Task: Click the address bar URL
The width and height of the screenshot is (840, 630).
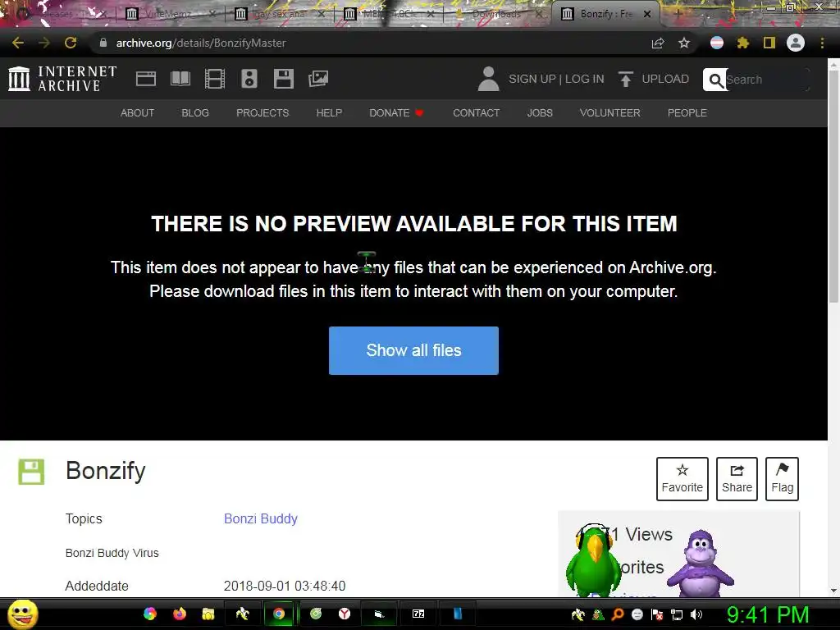Action: 201,43
